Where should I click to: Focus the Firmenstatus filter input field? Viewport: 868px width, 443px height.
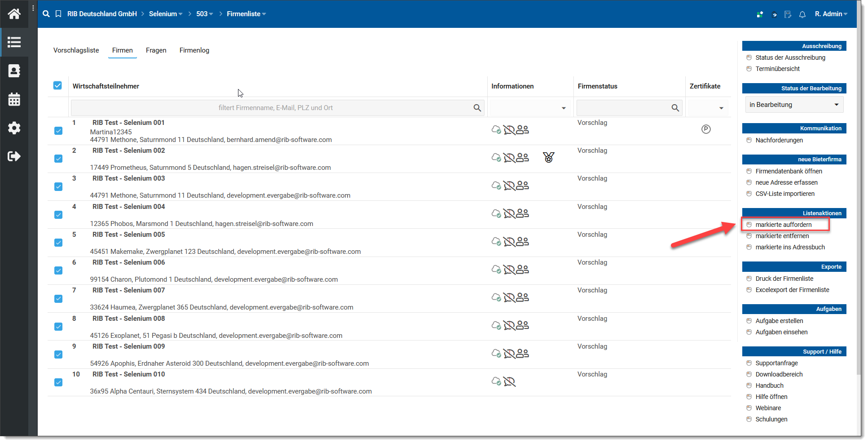point(629,108)
